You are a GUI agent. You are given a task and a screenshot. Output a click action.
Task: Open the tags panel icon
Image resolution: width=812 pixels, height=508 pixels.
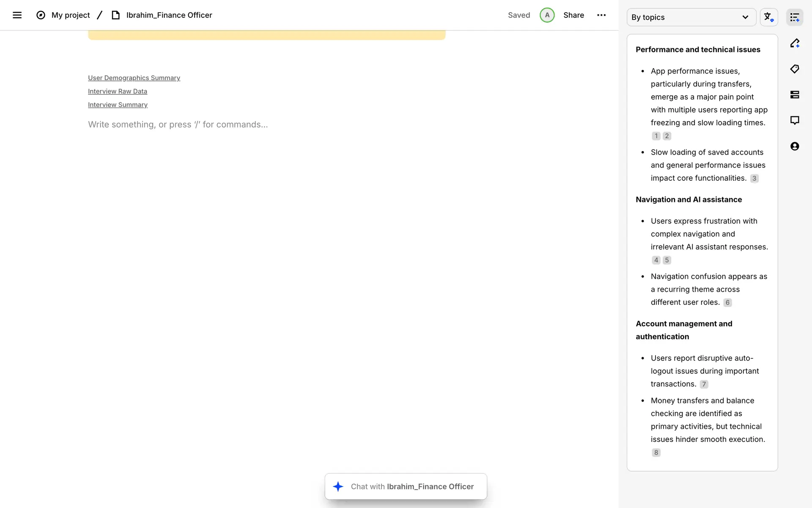pyautogui.click(x=794, y=69)
